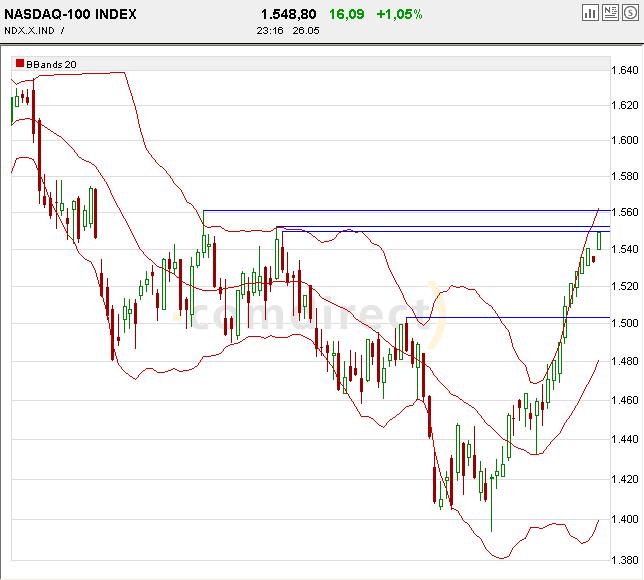Click the 1.540 price axis label
The image size is (644, 580).
click(625, 249)
